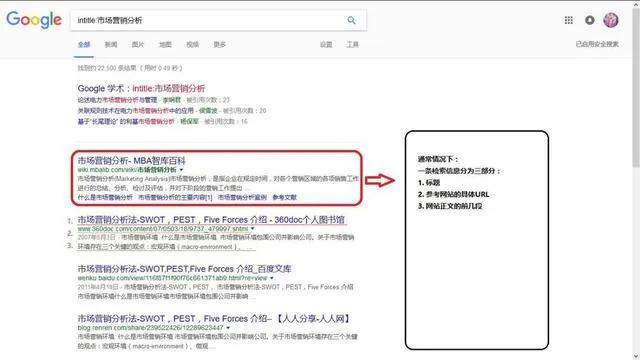Image resolution: width=640 pixels, height=360 pixels.
Task: Open the 工具 (Tools) menu
Action: click(x=353, y=44)
